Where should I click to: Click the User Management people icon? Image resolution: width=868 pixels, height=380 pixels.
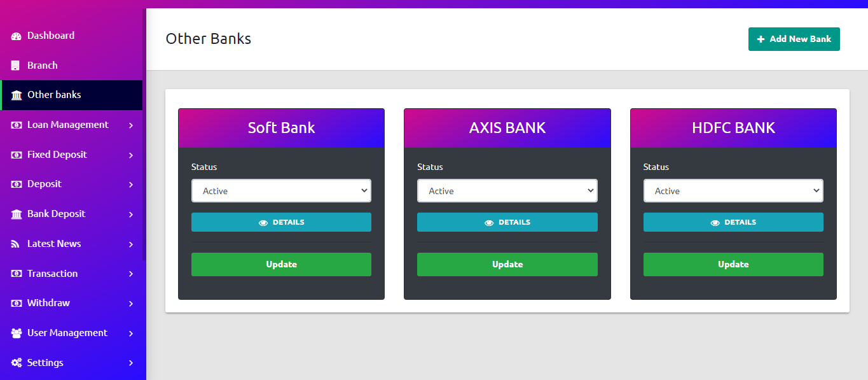[x=17, y=334]
